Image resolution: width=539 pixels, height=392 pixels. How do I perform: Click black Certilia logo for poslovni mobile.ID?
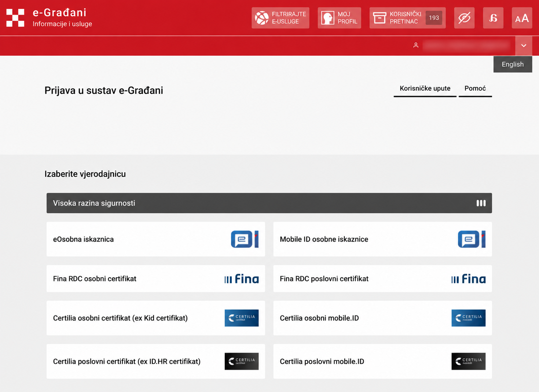pos(469,361)
